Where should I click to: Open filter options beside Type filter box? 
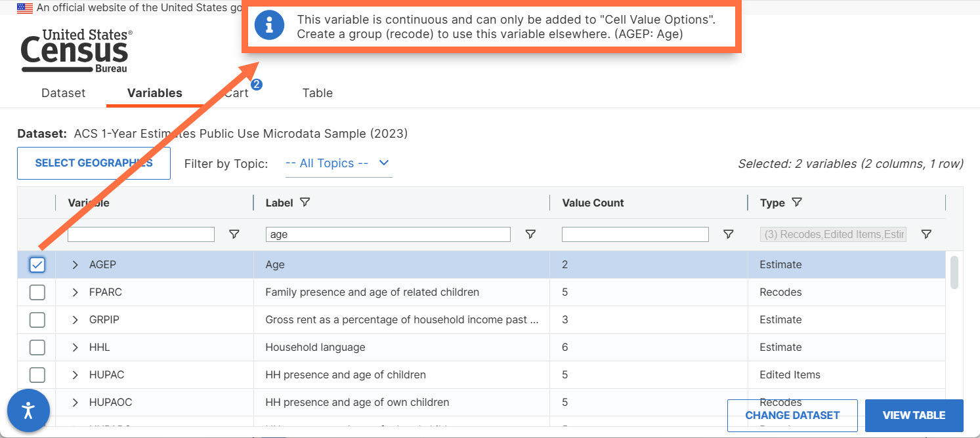[926, 234]
